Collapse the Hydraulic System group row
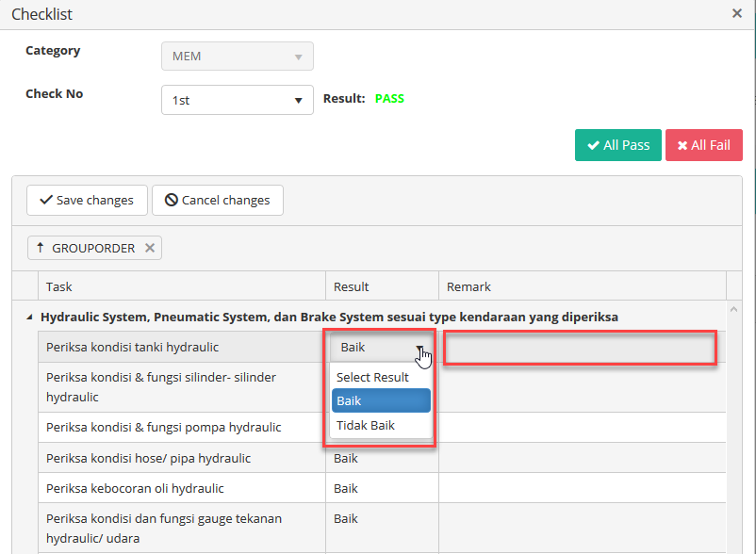 [x=28, y=318]
